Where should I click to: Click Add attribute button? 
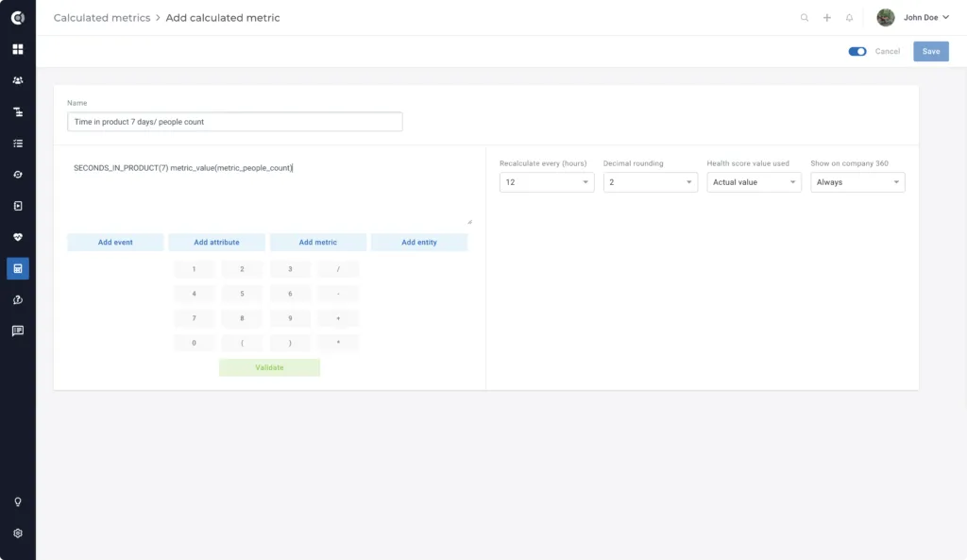coord(216,243)
